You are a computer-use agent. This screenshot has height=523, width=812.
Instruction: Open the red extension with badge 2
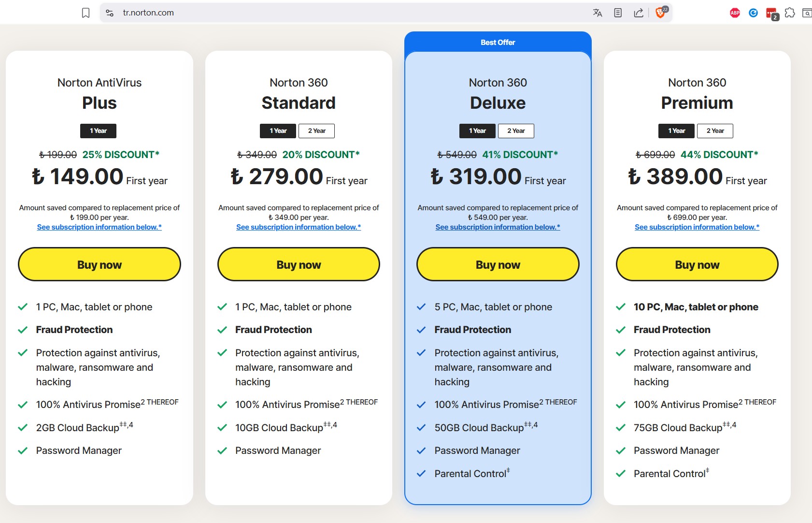click(772, 14)
